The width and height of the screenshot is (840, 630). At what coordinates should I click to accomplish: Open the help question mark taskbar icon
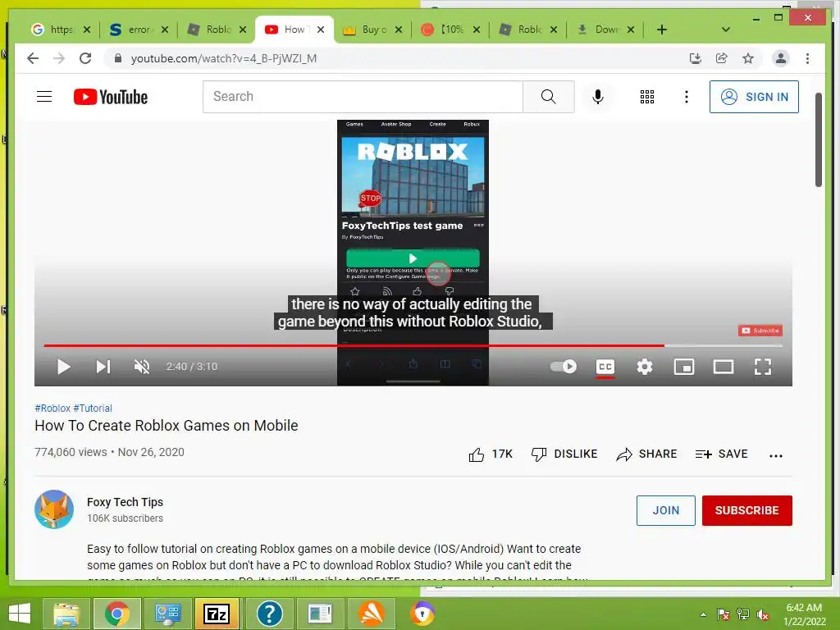pos(269,614)
